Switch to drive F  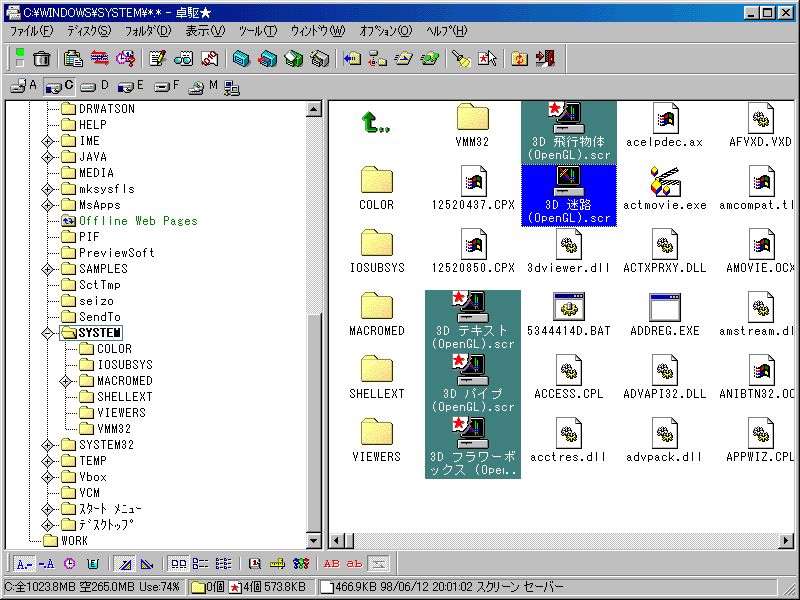tap(167, 87)
